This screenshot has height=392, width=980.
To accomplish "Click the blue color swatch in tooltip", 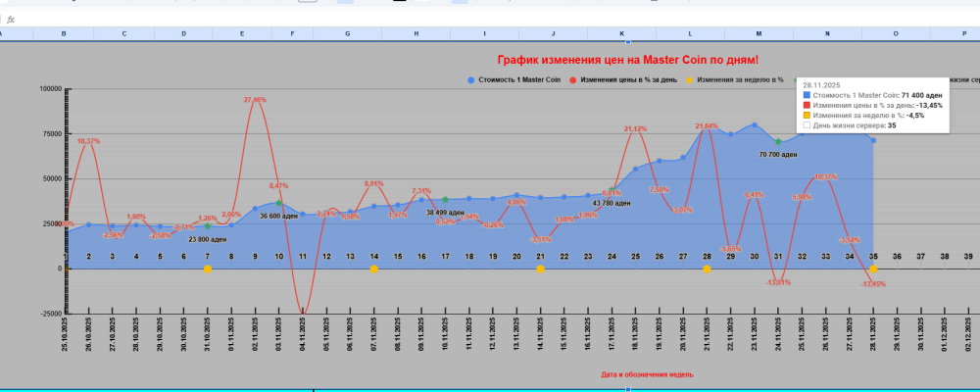I will [806, 95].
